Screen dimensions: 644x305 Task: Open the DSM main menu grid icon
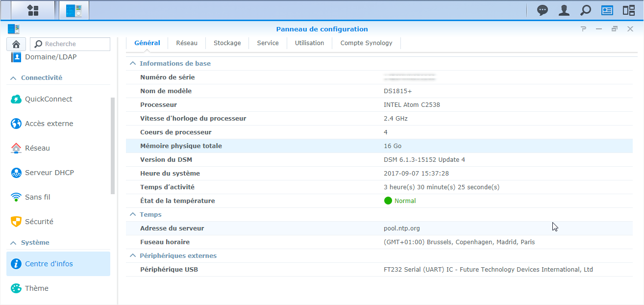point(33,10)
